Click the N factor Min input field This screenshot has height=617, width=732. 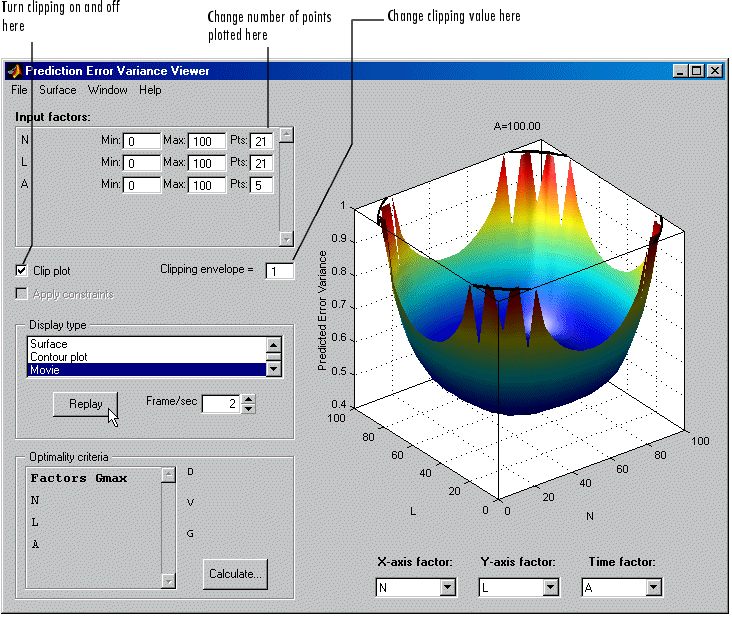pyautogui.click(x=142, y=141)
